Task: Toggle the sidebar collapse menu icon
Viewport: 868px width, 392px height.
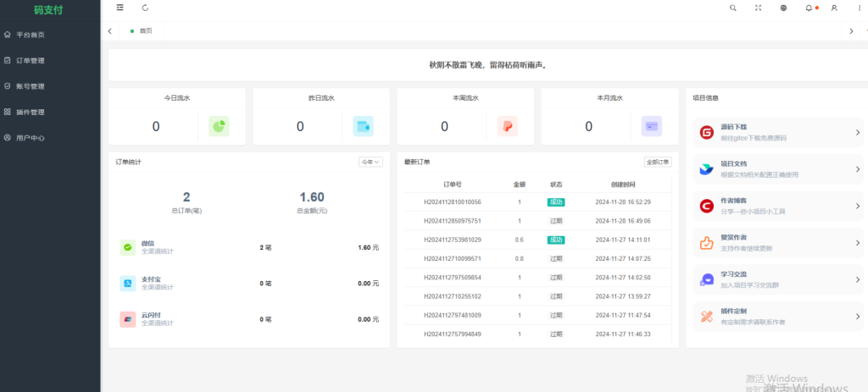Action: point(120,8)
